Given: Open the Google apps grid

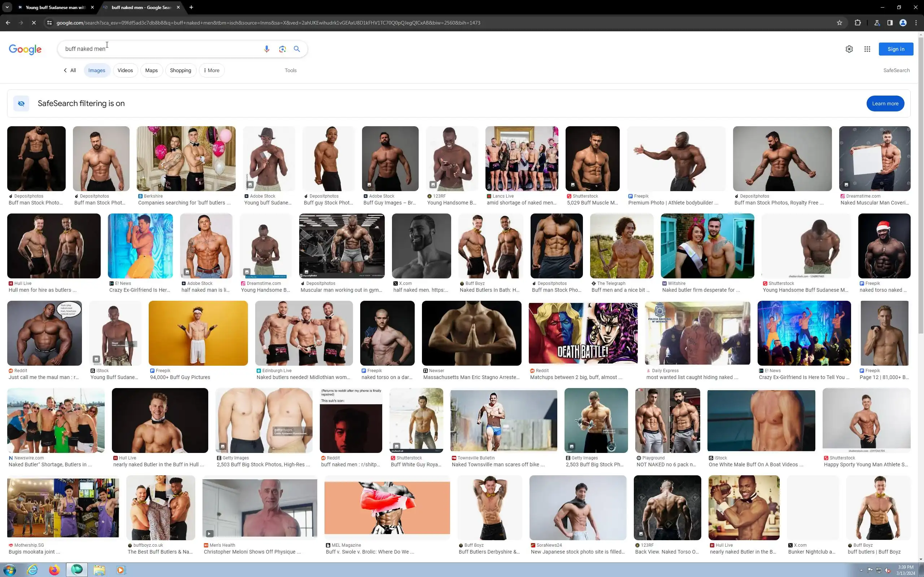Looking at the screenshot, I should coord(867,49).
